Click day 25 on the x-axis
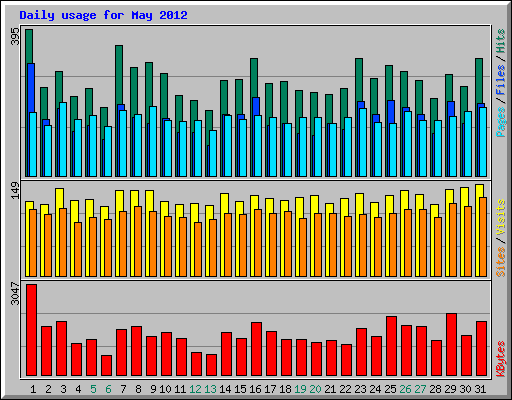 390,389
